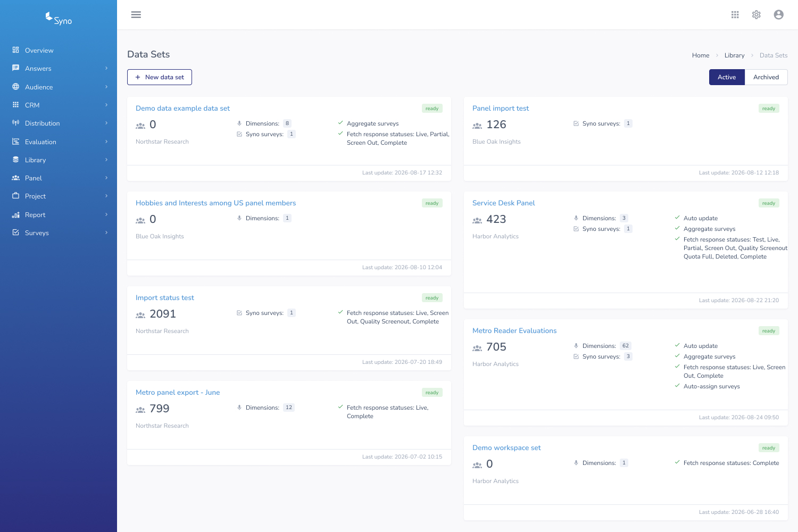Open Metro panel export - June
The height and width of the screenshot is (532, 798).
178,392
